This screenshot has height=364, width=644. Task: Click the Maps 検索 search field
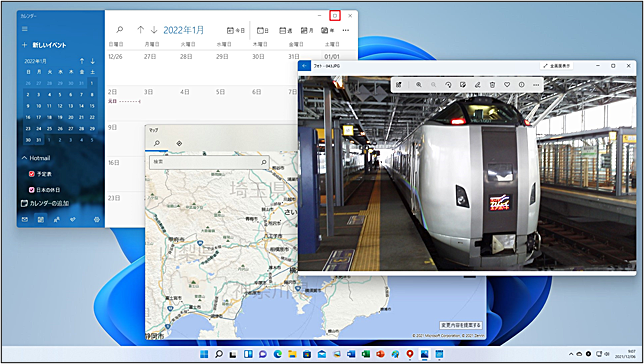tap(209, 162)
